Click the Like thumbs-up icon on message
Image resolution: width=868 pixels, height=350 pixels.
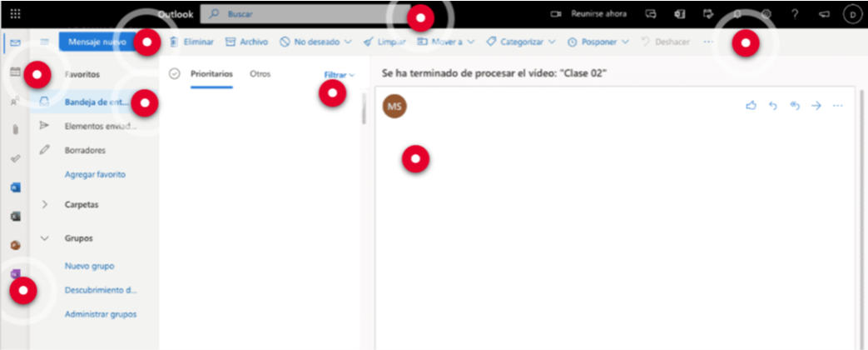(751, 106)
